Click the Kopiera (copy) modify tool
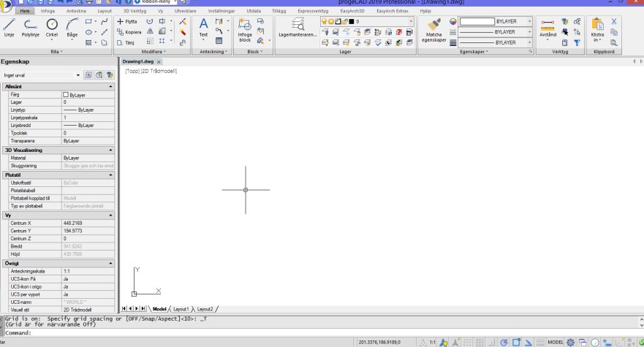The height and width of the screenshot is (347, 644). [x=129, y=32]
